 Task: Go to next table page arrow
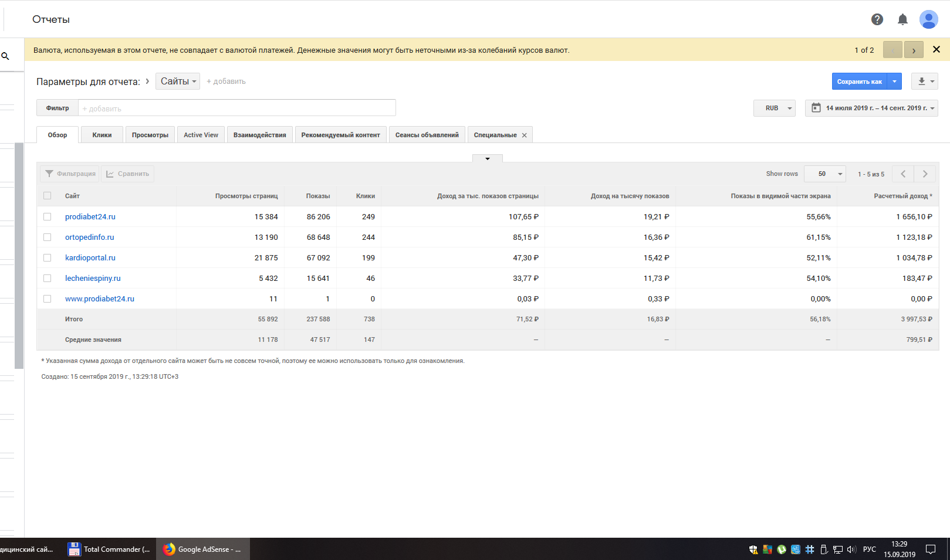pyautogui.click(x=925, y=174)
